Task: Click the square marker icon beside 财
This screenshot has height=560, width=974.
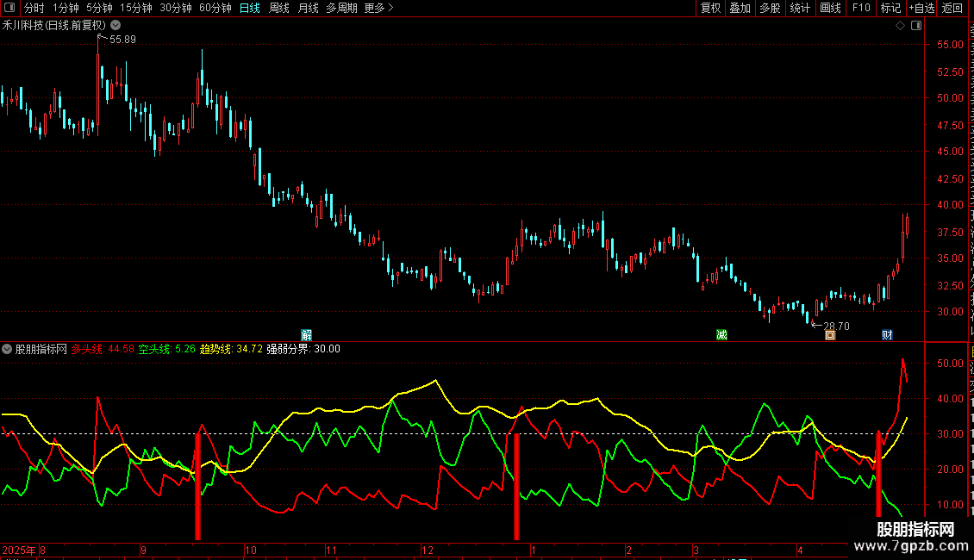Action: pos(830,335)
